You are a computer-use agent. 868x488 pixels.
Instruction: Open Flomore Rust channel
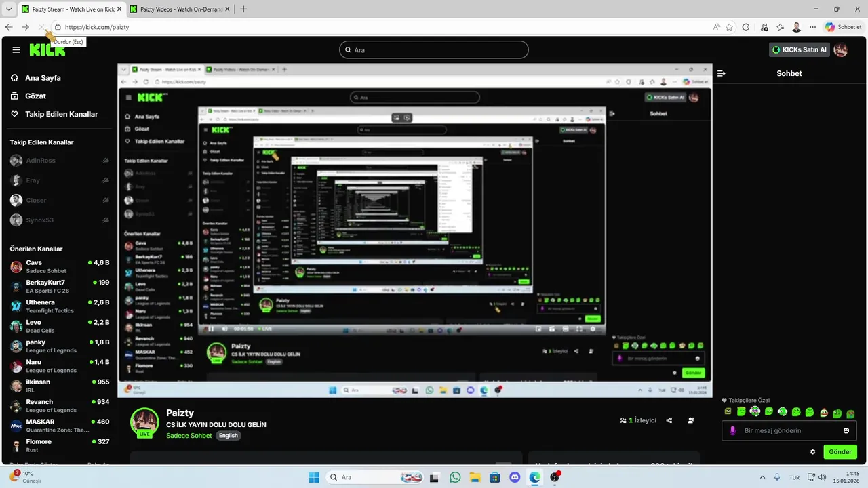click(60, 445)
